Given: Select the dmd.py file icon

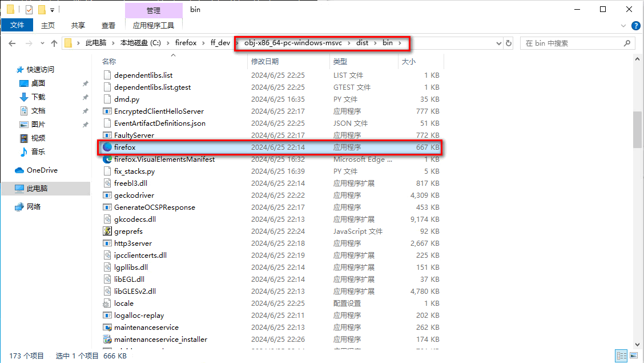Looking at the screenshot, I should pyautogui.click(x=107, y=99).
